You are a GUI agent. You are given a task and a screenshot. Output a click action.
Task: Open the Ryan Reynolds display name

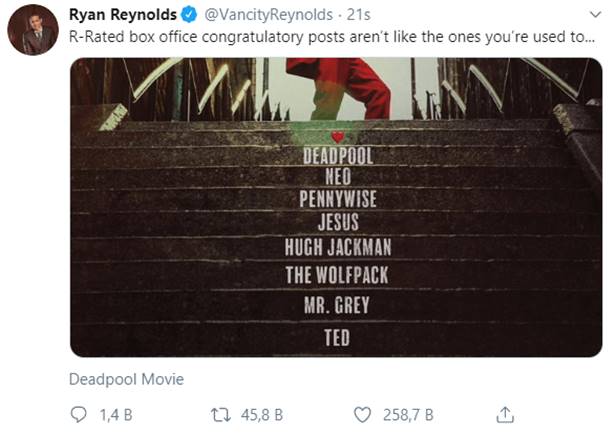click(x=123, y=15)
